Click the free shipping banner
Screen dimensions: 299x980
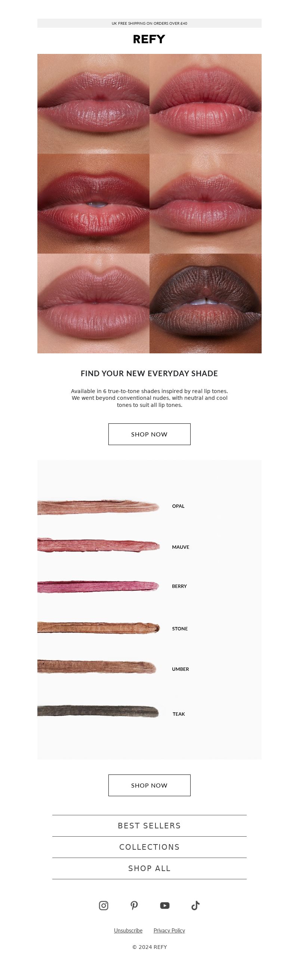pos(149,23)
